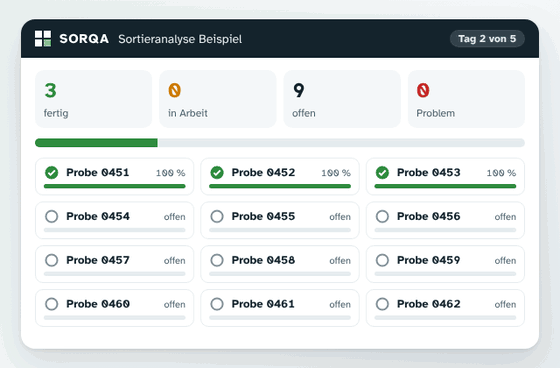Click the 'offen' status of Probe 0462
Image resolution: width=560 pixels, height=368 pixels.
505,304
